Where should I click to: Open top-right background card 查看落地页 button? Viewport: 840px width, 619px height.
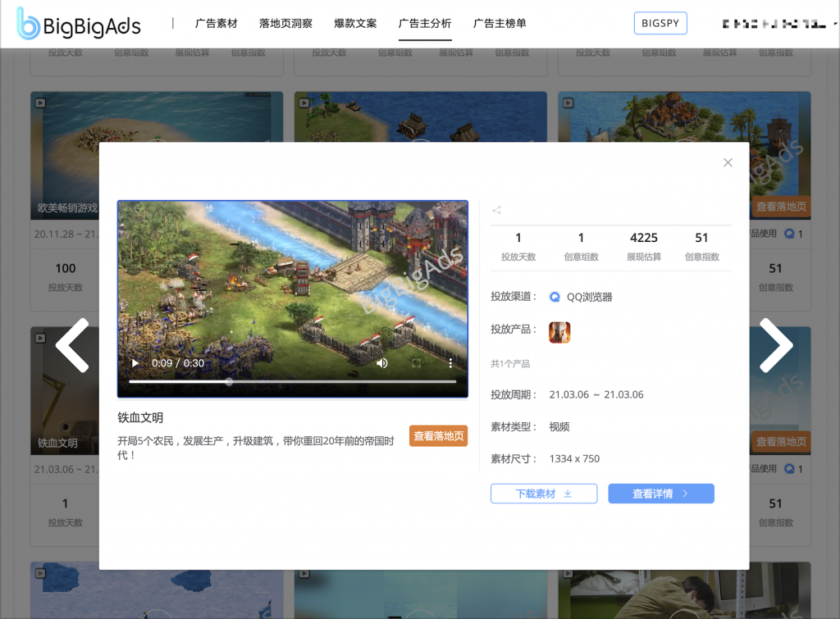(x=781, y=206)
